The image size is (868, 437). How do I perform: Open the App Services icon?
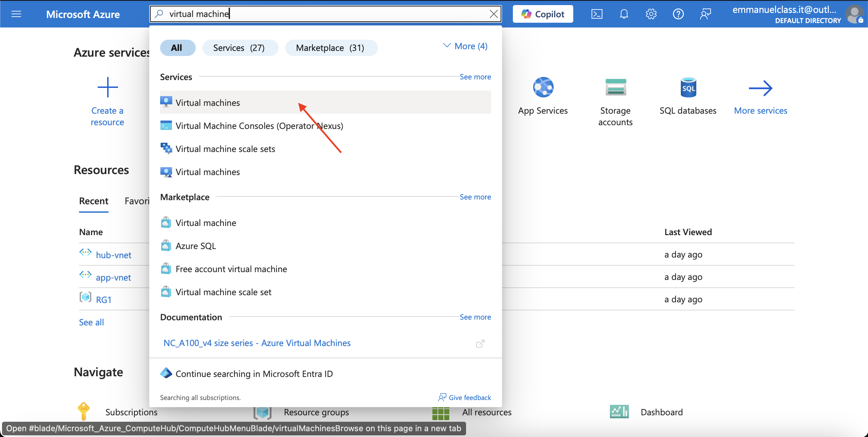(543, 88)
